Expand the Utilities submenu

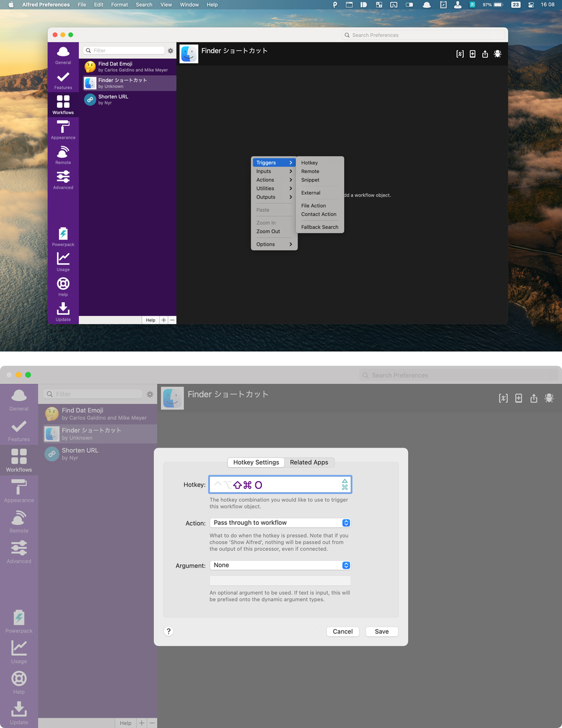[274, 188]
